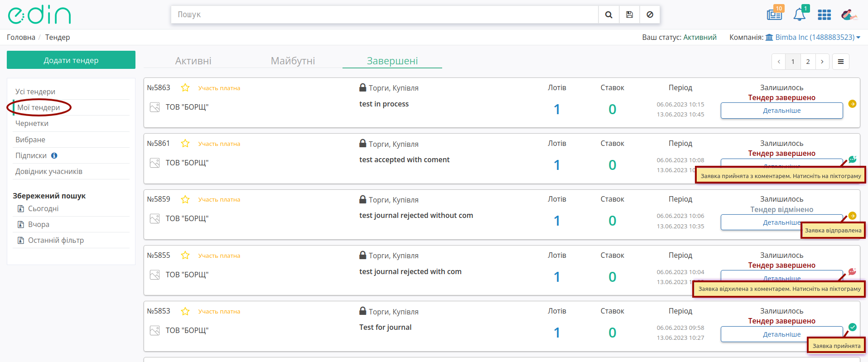Click the document icon beside Сьогодні
Screen dimensions: 868x362
tap(21, 208)
